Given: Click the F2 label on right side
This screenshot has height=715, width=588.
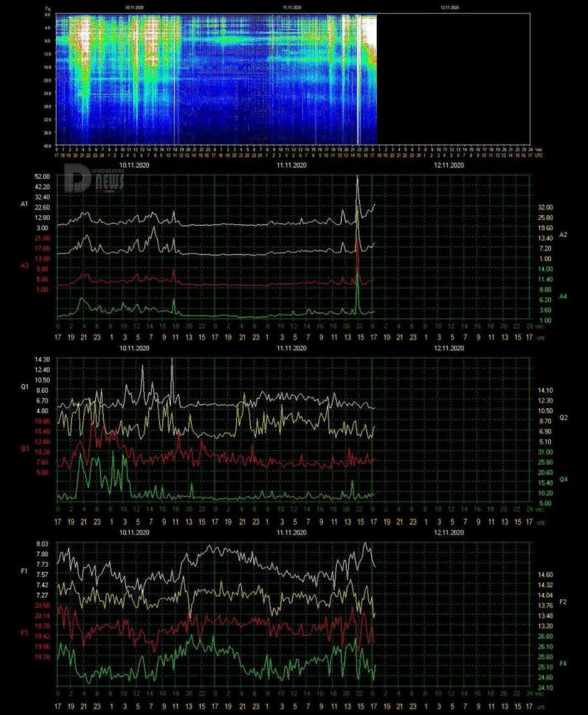Looking at the screenshot, I should click(x=564, y=601).
